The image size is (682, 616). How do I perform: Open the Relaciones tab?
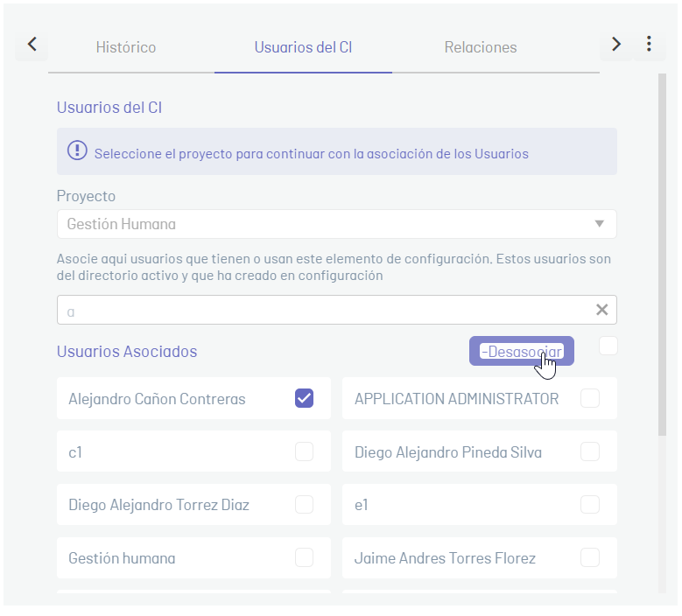point(481,47)
